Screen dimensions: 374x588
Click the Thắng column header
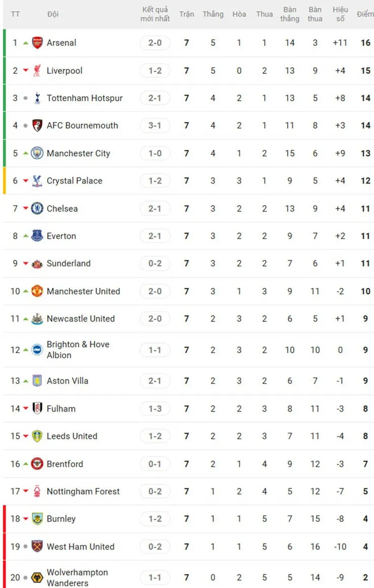point(213,14)
